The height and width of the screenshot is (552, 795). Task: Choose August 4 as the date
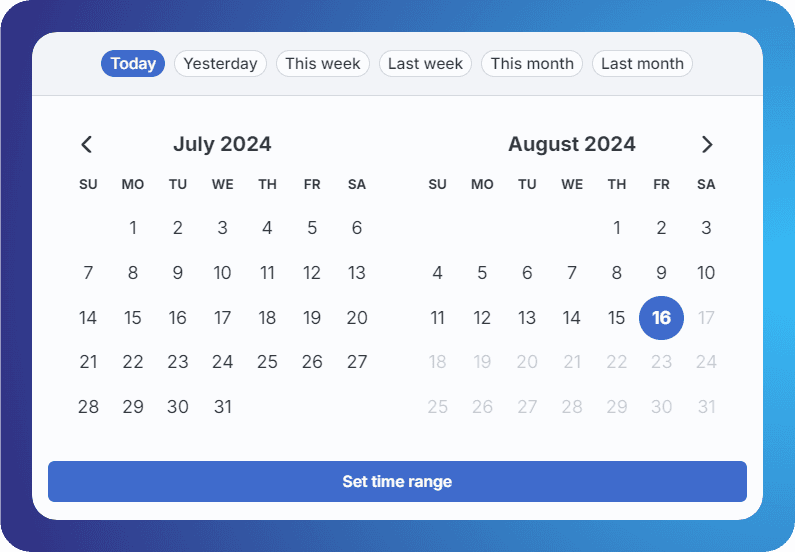click(x=437, y=273)
